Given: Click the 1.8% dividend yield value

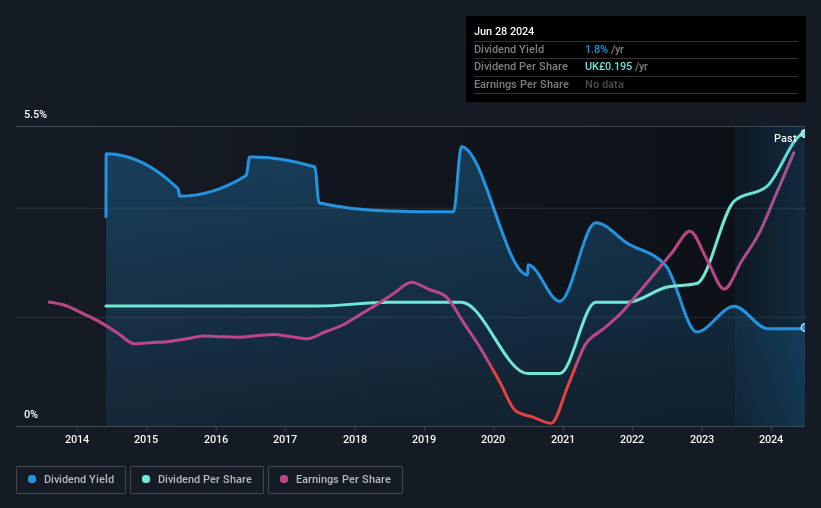Looking at the screenshot, I should click(596, 49).
